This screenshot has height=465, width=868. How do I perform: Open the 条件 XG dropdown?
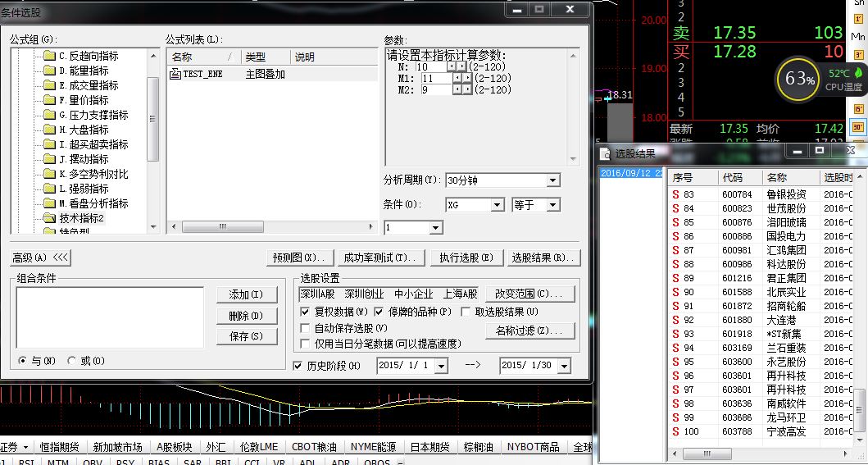(x=497, y=205)
